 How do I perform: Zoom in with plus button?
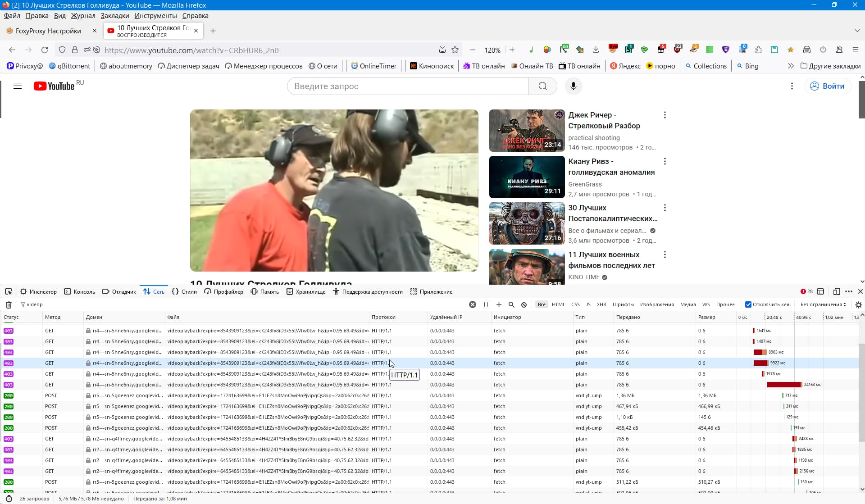pos(512,50)
